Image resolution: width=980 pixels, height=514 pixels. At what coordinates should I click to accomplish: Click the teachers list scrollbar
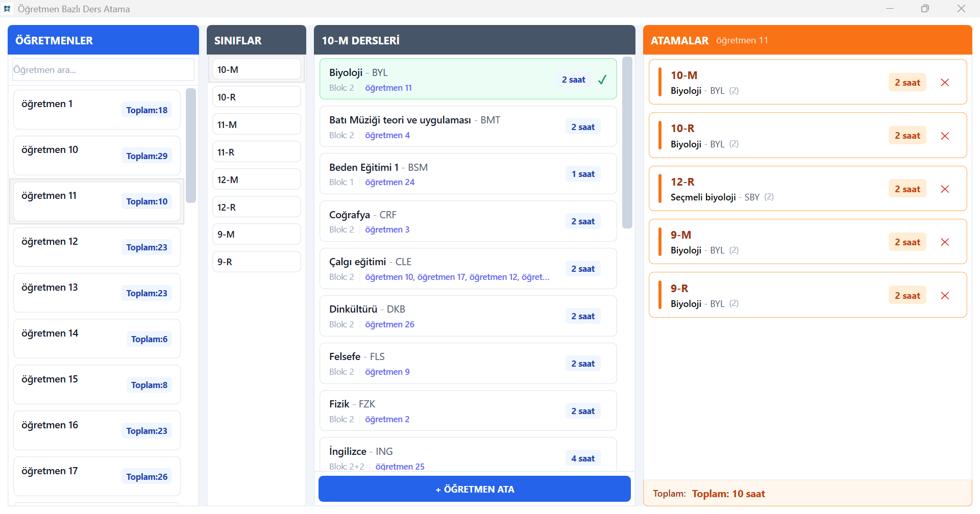[191, 146]
